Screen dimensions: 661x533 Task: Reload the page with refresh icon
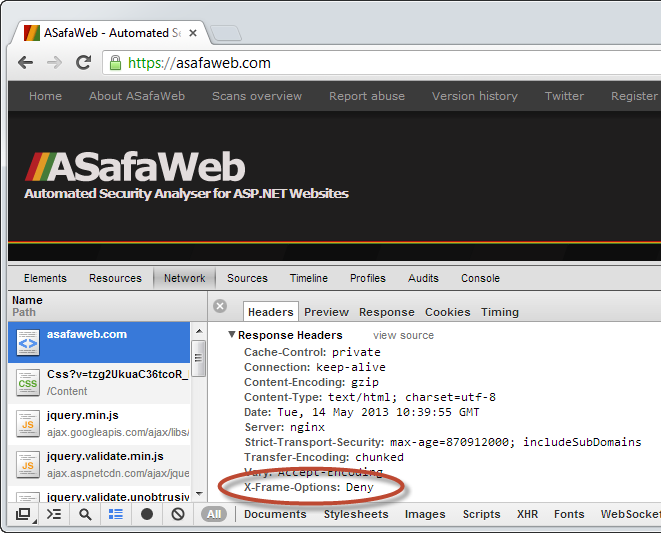tap(83, 63)
